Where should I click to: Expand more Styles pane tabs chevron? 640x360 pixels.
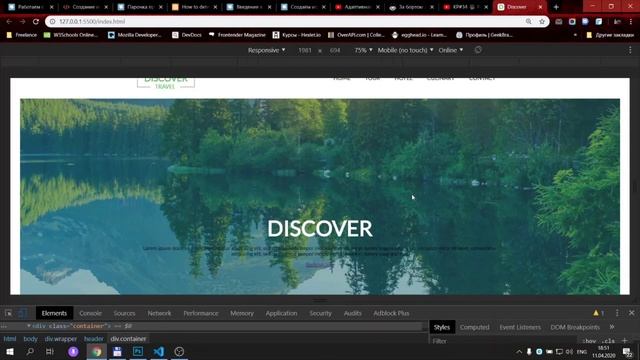(x=612, y=327)
